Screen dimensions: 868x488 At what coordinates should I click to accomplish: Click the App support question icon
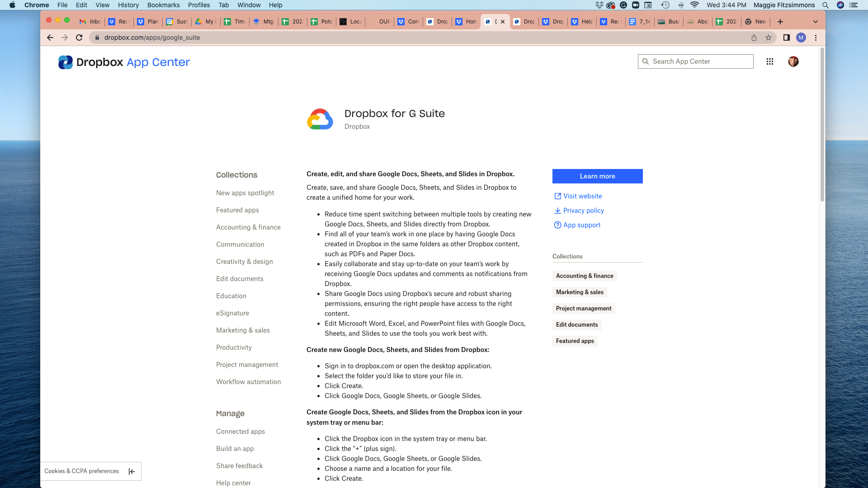[x=558, y=225]
